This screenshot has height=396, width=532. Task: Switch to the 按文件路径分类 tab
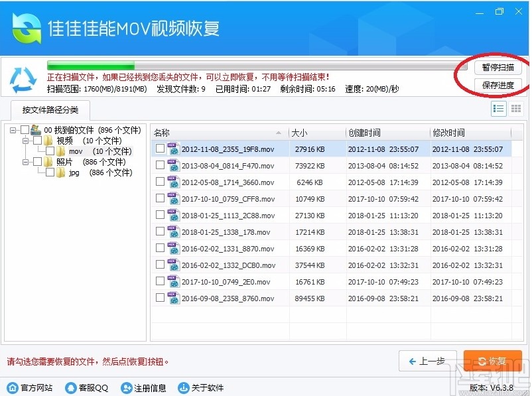pos(50,110)
